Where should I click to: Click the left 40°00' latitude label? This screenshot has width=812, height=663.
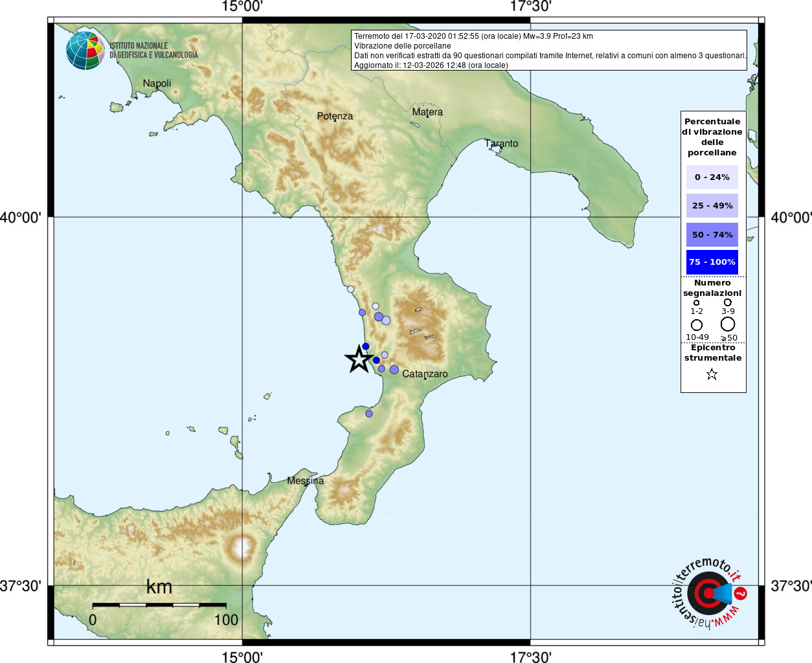(21, 218)
